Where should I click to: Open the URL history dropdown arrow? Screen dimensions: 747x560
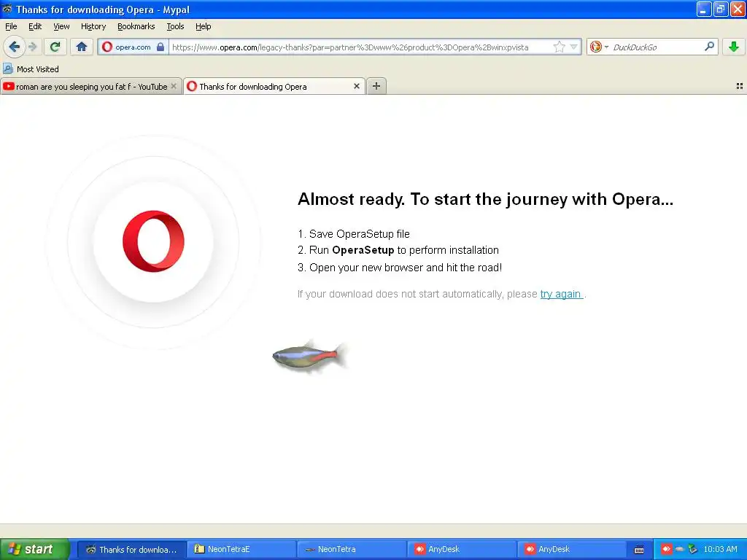click(574, 47)
